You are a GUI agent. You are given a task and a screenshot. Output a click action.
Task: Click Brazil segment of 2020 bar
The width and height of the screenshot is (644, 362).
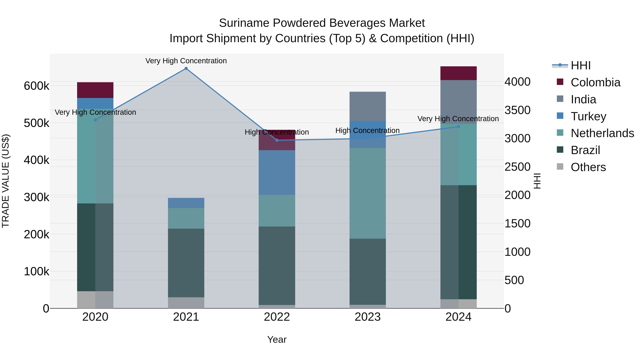[95, 247]
